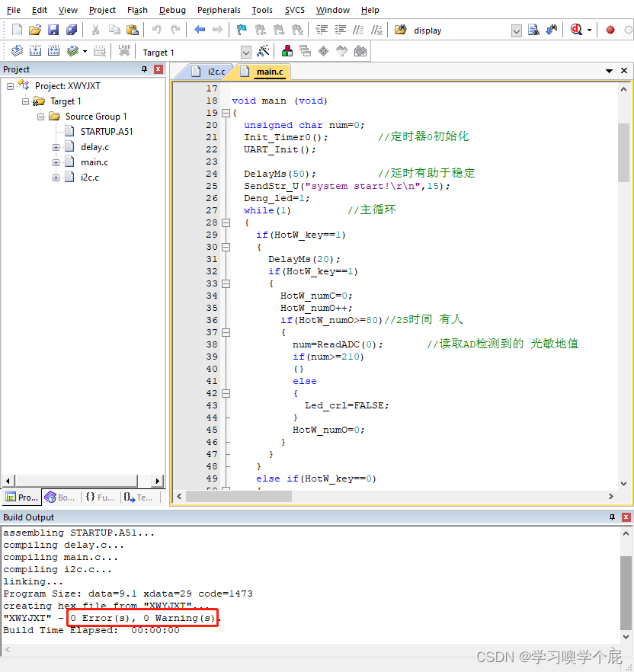Open the find text 'display' dropdown

pyautogui.click(x=517, y=30)
